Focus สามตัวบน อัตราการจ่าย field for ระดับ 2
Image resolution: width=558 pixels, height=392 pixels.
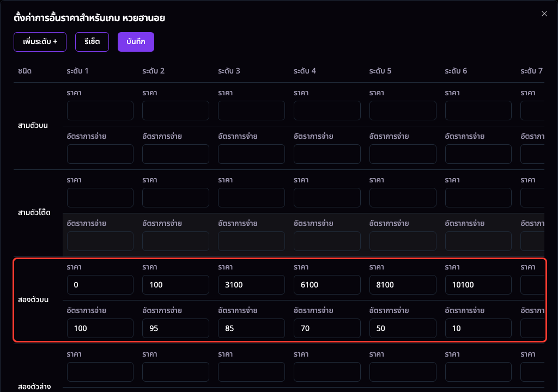(176, 154)
